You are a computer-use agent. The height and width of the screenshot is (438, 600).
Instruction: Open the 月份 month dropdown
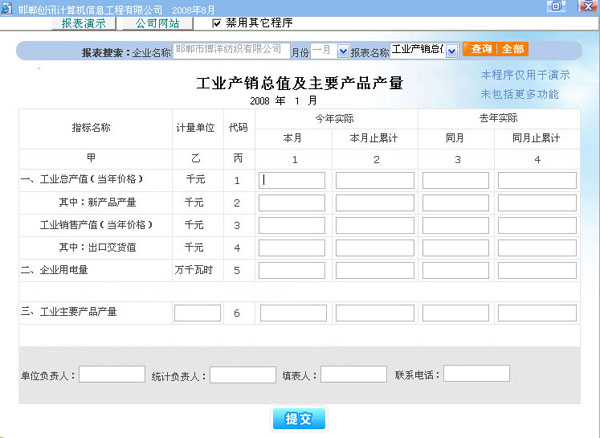[x=343, y=49]
